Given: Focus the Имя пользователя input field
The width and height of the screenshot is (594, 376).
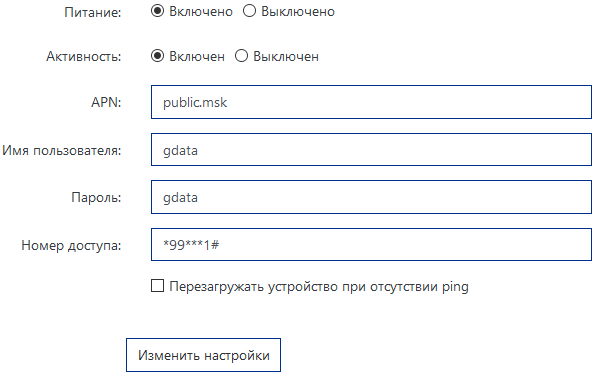Looking at the screenshot, I should coord(371,150).
